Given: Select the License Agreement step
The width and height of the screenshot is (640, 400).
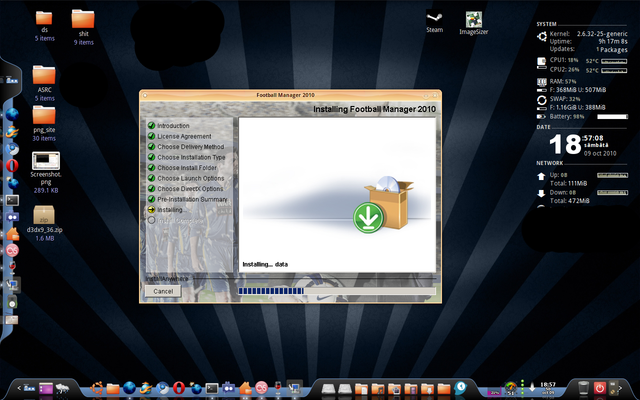Looking at the screenshot, I should pos(184,136).
